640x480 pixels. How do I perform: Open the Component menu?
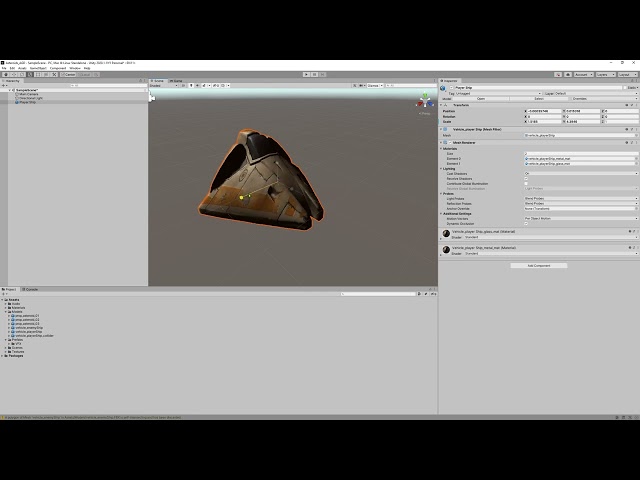pyautogui.click(x=58, y=68)
